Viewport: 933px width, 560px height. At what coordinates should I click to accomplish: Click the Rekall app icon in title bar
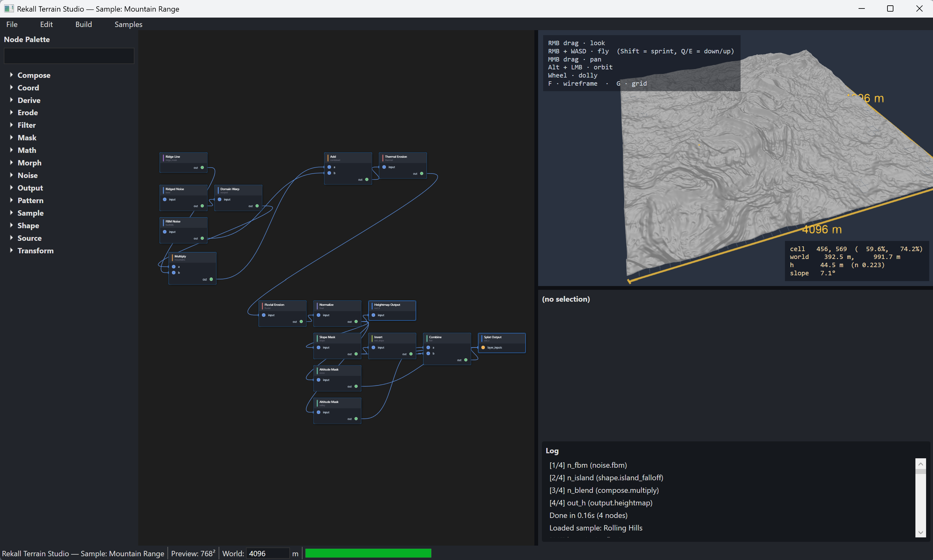click(x=9, y=8)
